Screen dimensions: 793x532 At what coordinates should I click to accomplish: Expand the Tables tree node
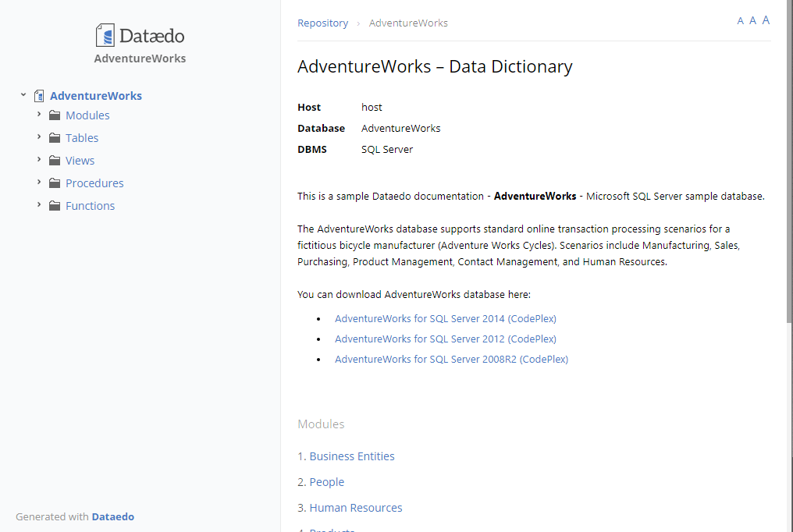[39, 137]
